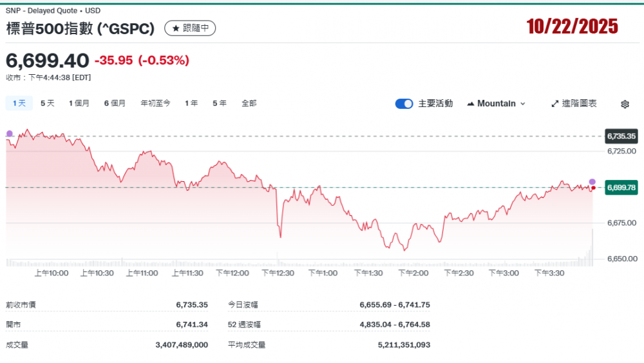
Task: Show the 5年 chart range
Action: (x=220, y=103)
